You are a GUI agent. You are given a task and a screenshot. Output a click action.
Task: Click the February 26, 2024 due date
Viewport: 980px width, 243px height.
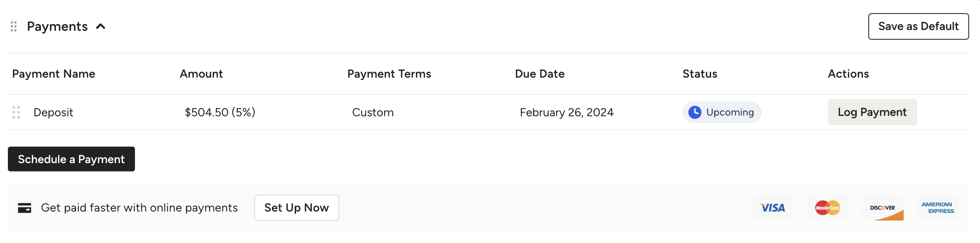566,112
